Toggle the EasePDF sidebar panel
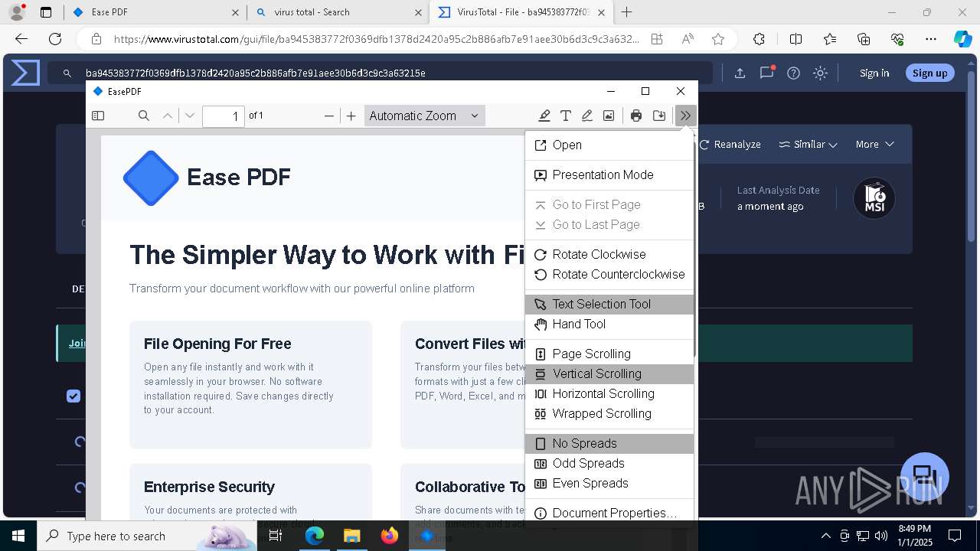Image resolution: width=980 pixels, height=551 pixels. point(98,116)
